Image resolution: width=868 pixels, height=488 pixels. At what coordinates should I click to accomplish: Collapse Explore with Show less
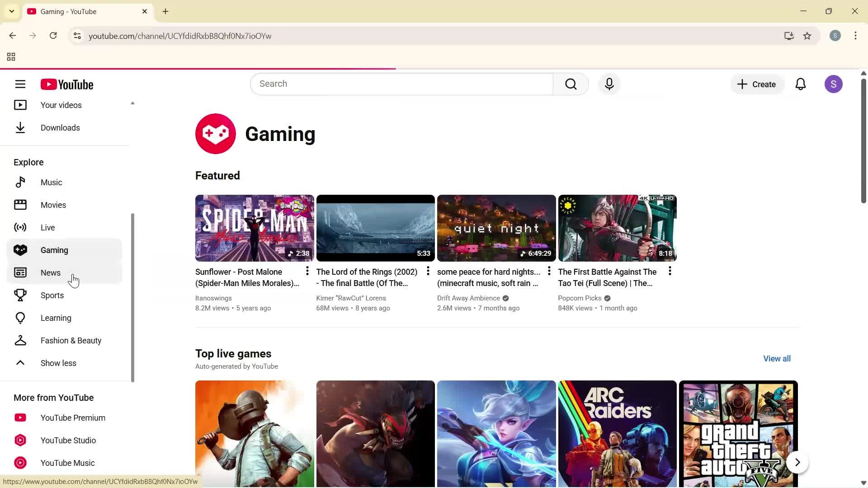tap(58, 363)
